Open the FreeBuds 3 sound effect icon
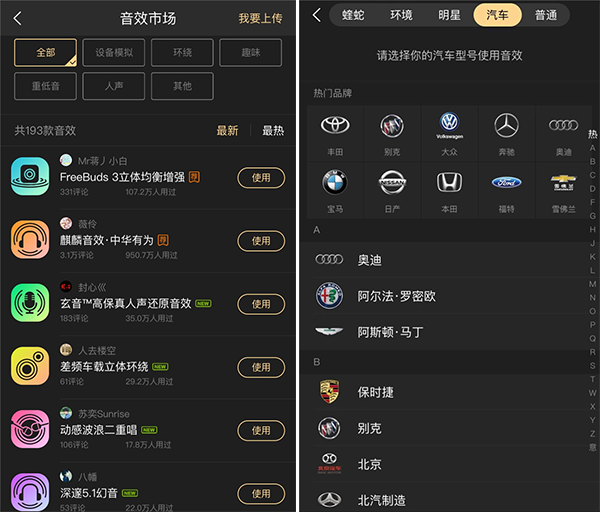600x512 pixels. (x=30, y=176)
